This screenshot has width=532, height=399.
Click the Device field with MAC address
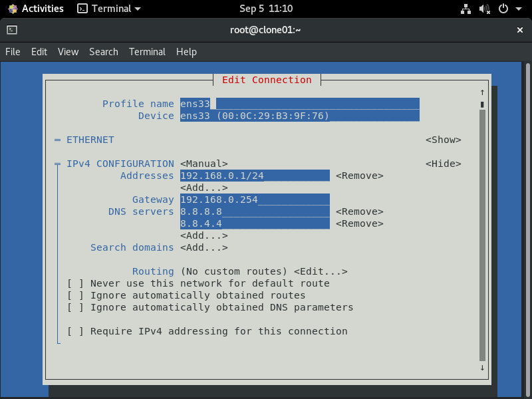point(300,116)
